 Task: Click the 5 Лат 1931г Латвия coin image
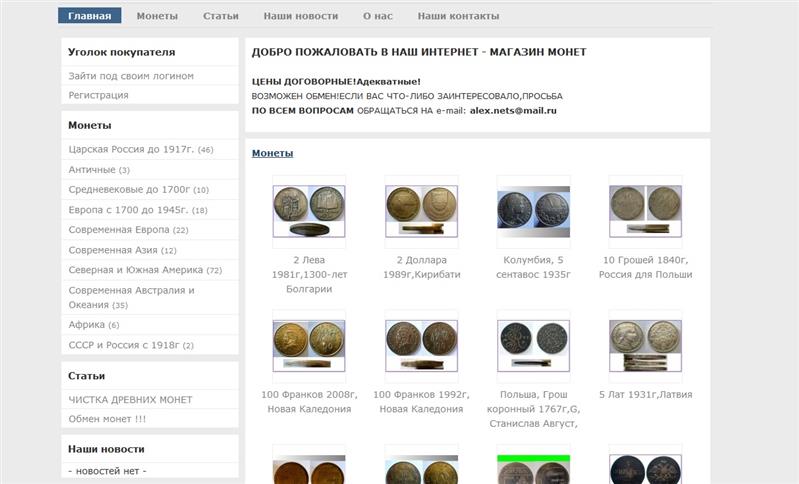point(645,345)
